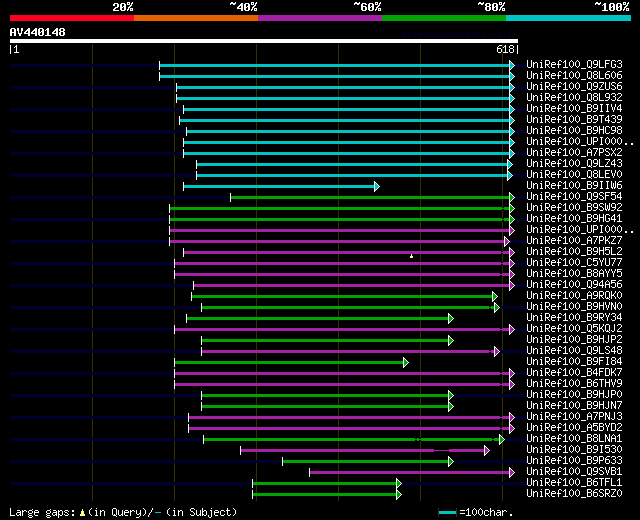Click the orange segment of the identity legend
The width and height of the screenshot is (640, 520).
tap(196, 18)
